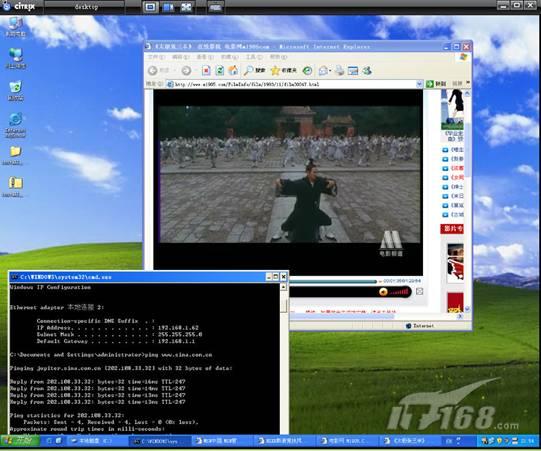
Task: Click the cmd window vertical scrollbar up arrow
Action: [283, 286]
